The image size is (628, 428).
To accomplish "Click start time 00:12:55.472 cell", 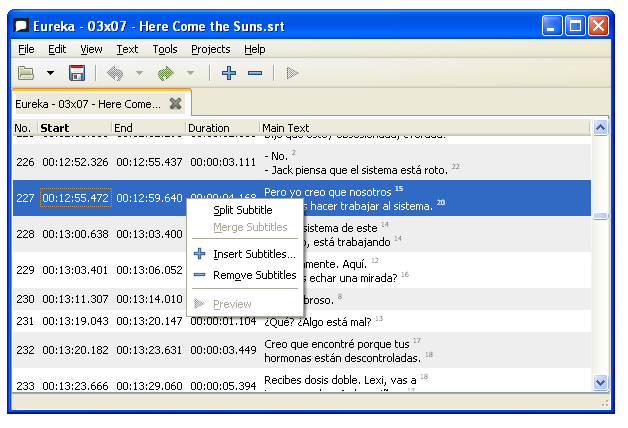I will tap(76, 198).
